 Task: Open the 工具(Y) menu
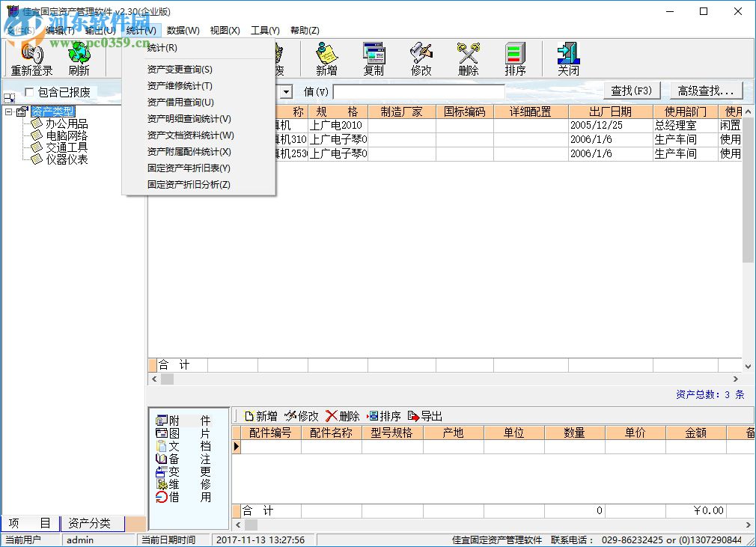[265, 30]
